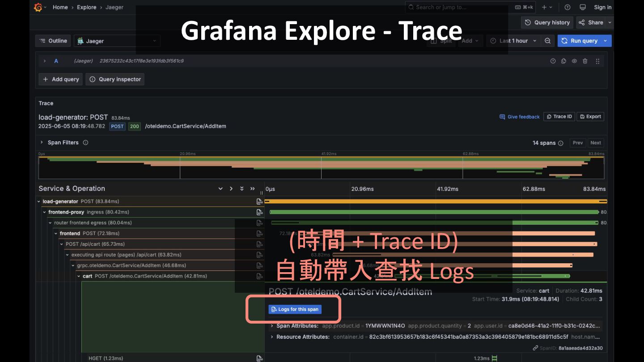The width and height of the screenshot is (644, 362).
Task: Click the zoom out time range icon
Action: pos(547,41)
